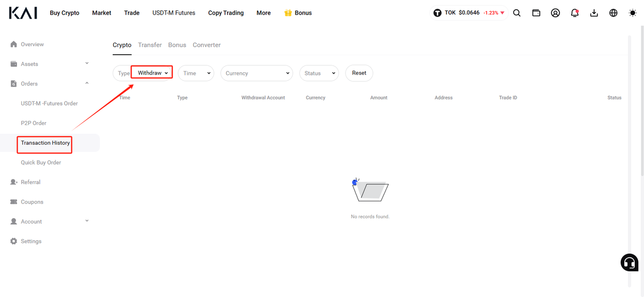Open the language globe icon

coord(613,13)
